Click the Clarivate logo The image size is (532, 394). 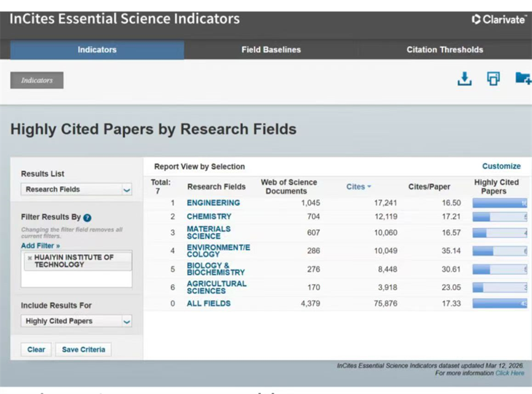tap(498, 19)
